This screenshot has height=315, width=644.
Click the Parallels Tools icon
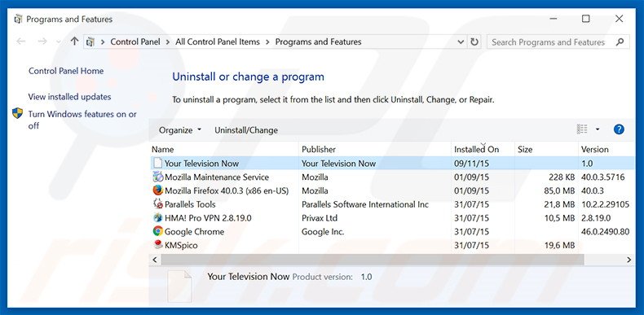pyautogui.click(x=157, y=203)
